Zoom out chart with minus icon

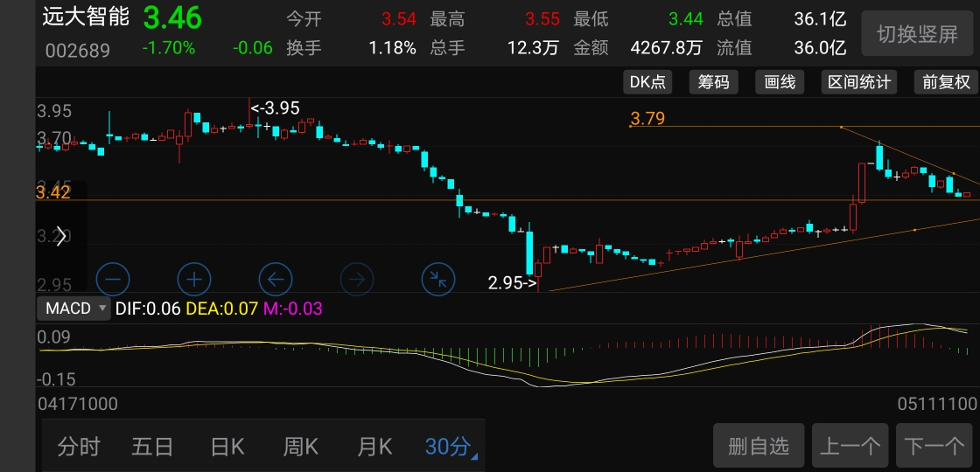(113, 279)
